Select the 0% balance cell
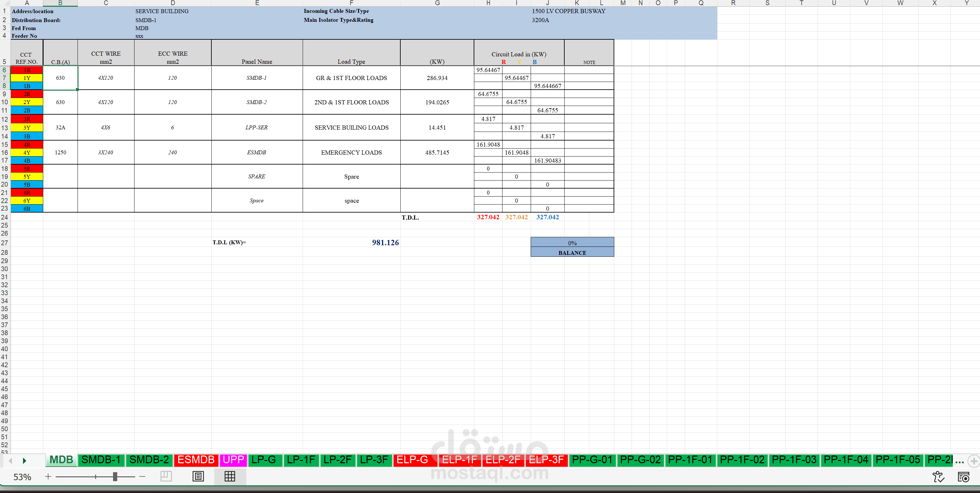The width and height of the screenshot is (980, 493). coord(572,243)
